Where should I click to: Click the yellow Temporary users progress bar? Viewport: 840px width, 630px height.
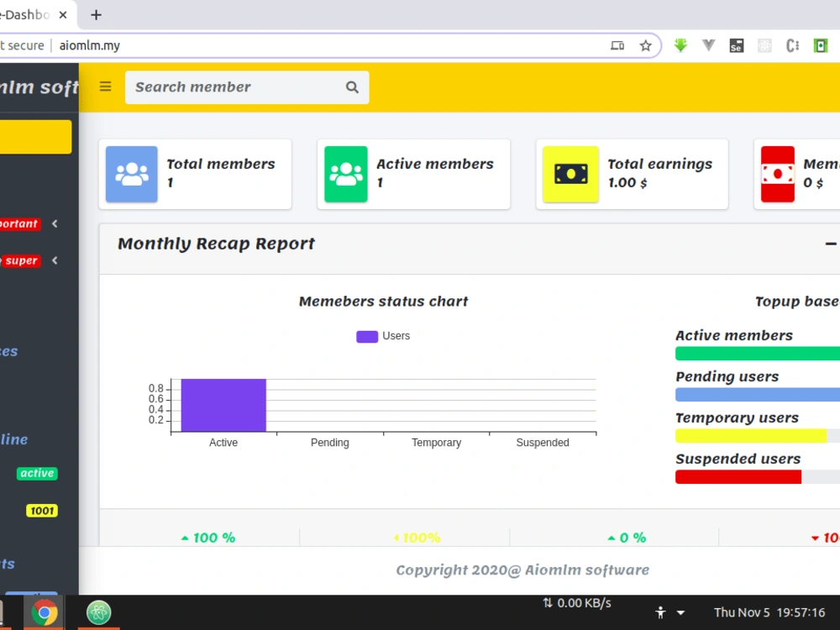coord(750,435)
